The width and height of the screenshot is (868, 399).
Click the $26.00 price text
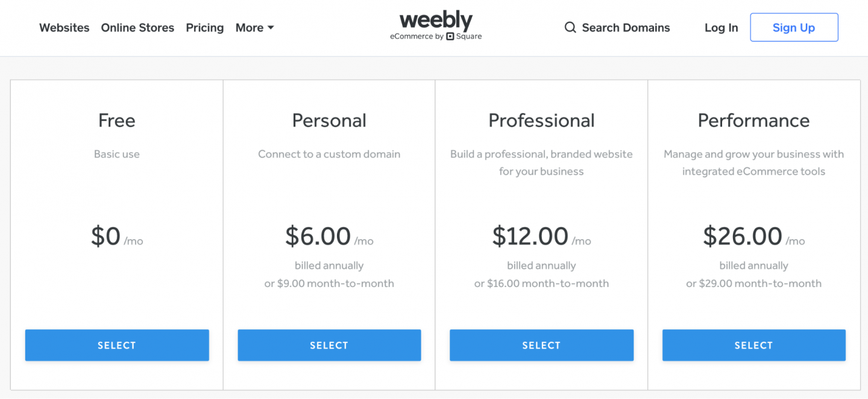point(743,236)
